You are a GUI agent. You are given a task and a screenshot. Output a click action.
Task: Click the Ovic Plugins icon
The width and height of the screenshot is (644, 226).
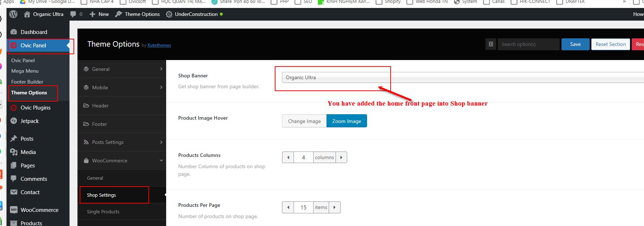point(14,107)
